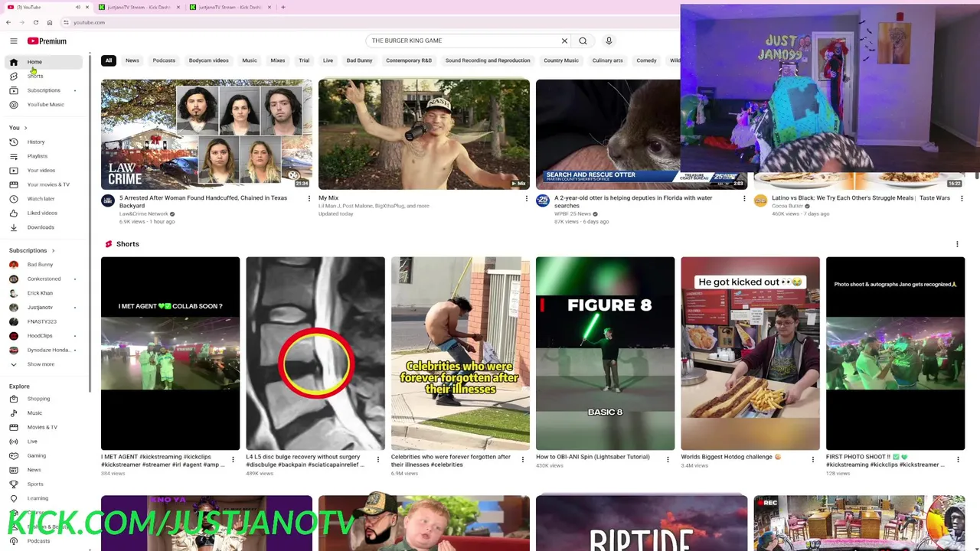Open WPBF 25 News channel avatar
980x551 pixels.
[543, 201]
